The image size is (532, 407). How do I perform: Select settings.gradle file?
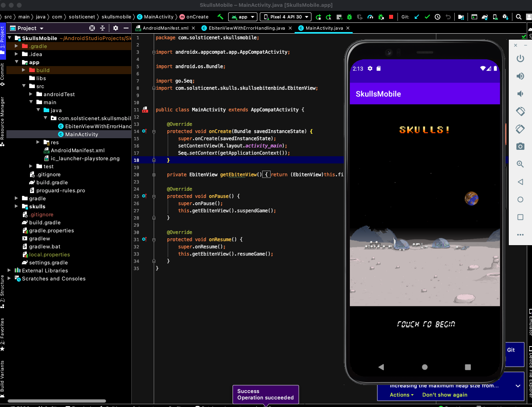click(x=45, y=262)
